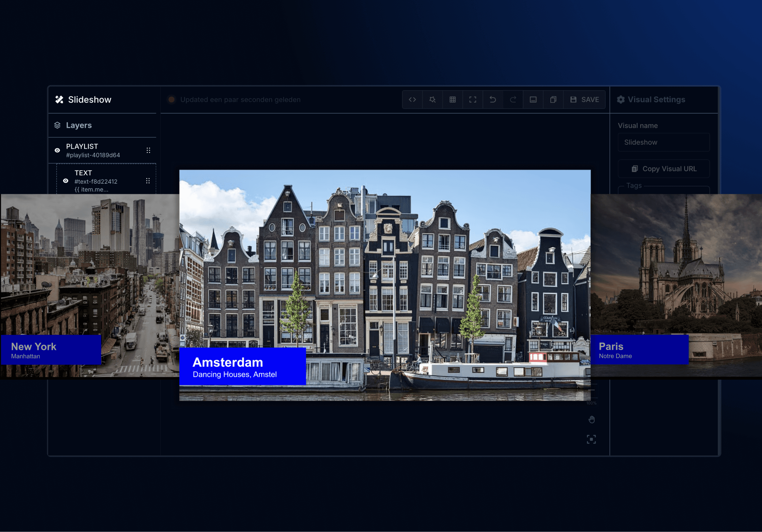Redo the last undone change

click(513, 100)
